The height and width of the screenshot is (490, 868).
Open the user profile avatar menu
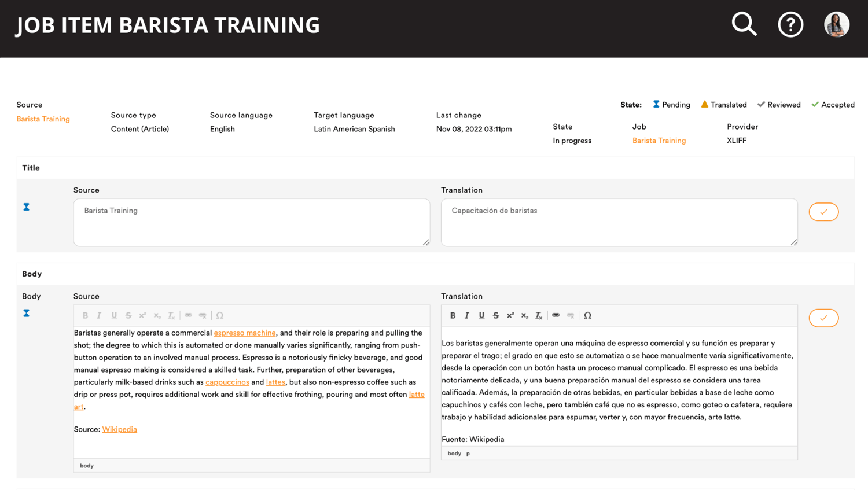(x=836, y=24)
